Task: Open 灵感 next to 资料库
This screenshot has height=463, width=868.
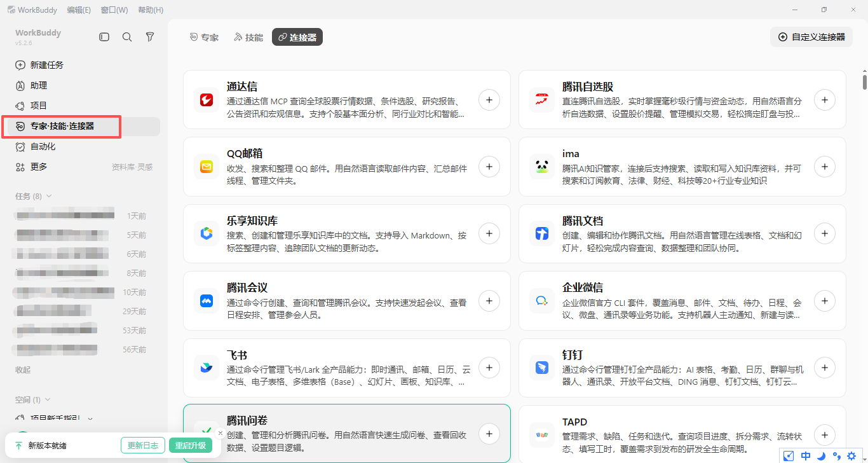Action: (145, 167)
